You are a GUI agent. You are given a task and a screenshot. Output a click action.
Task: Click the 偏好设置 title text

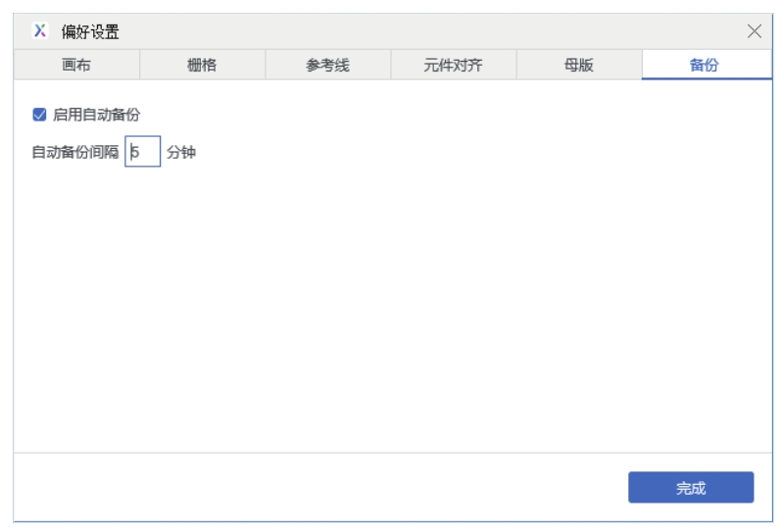point(90,31)
